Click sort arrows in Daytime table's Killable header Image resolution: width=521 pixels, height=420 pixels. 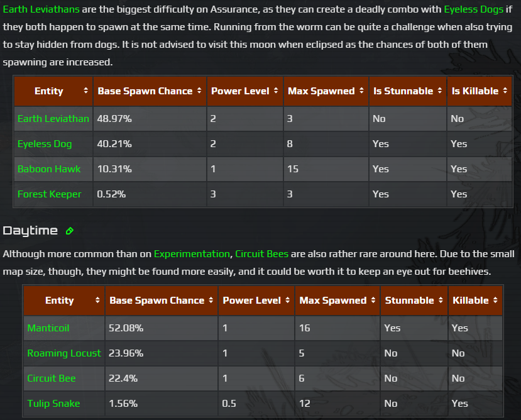(495, 301)
